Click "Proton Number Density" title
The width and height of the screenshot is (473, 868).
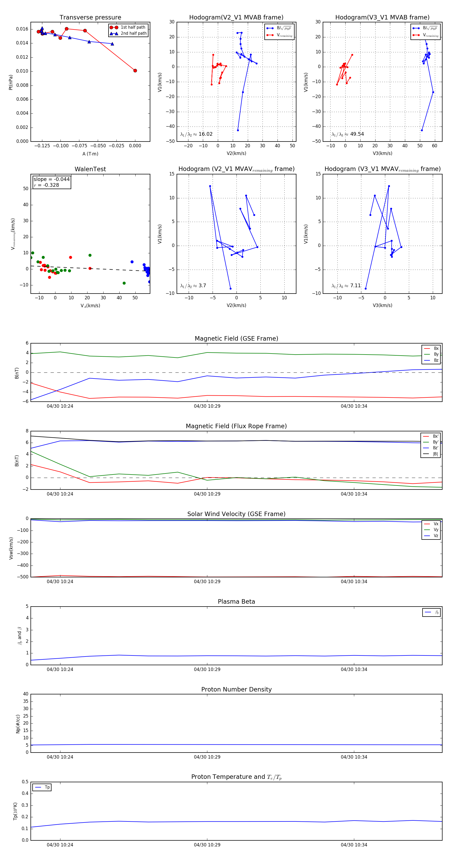(236, 689)
